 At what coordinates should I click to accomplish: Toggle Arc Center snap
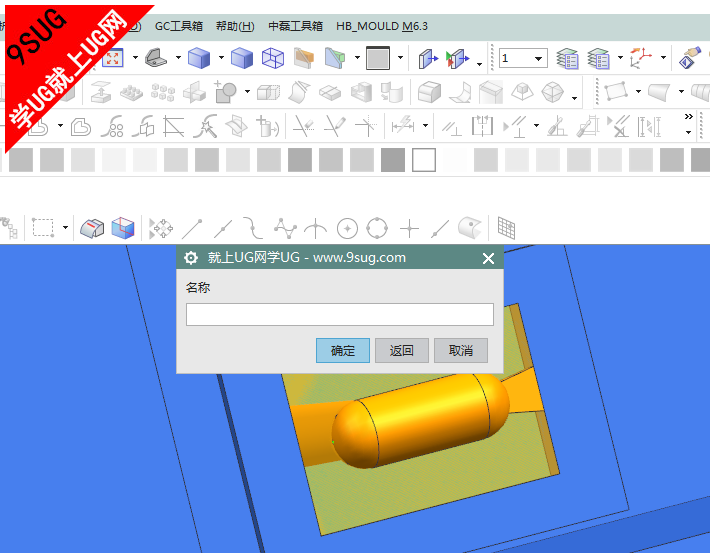[x=347, y=228]
